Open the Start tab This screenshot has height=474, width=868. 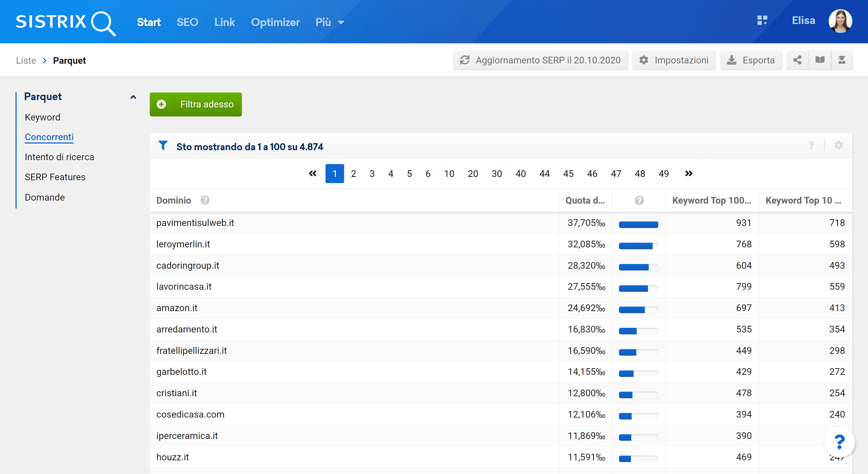(149, 22)
